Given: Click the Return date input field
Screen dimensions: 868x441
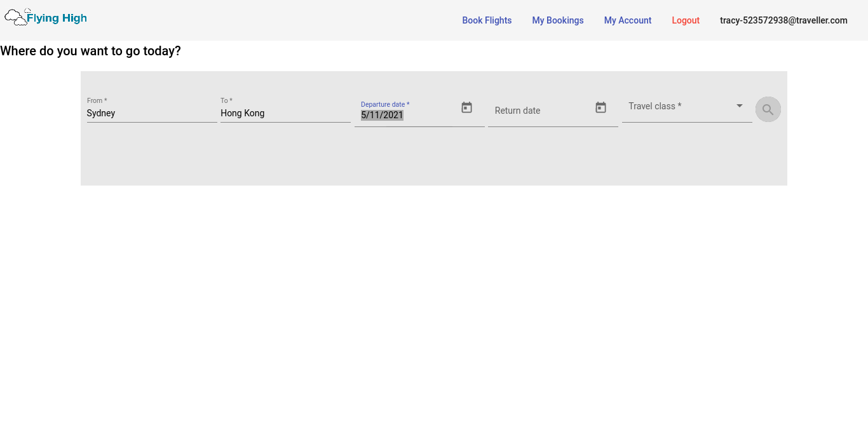Looking at the screenshot, I should click(540, 111).
